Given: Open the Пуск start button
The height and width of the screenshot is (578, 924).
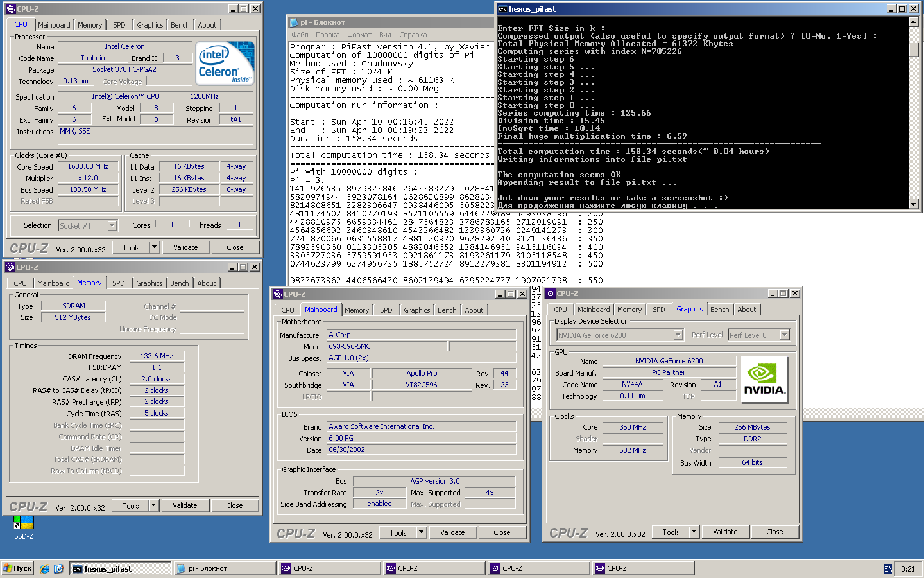Looking at the screenshot, I should (x=17, y=568).
